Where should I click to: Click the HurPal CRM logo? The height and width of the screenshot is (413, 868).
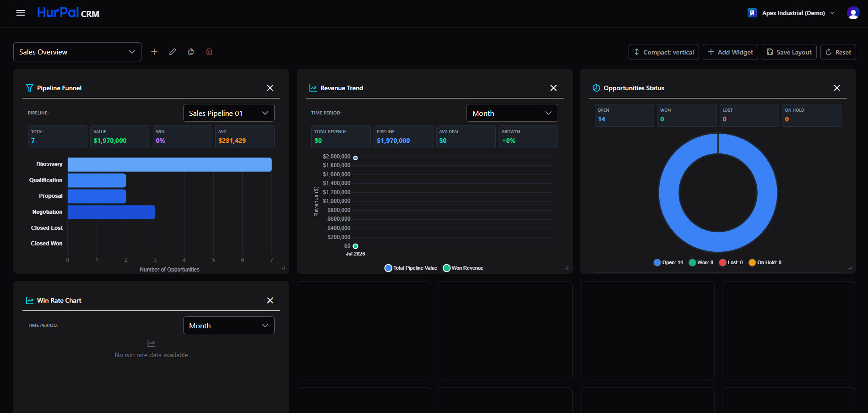68,13
